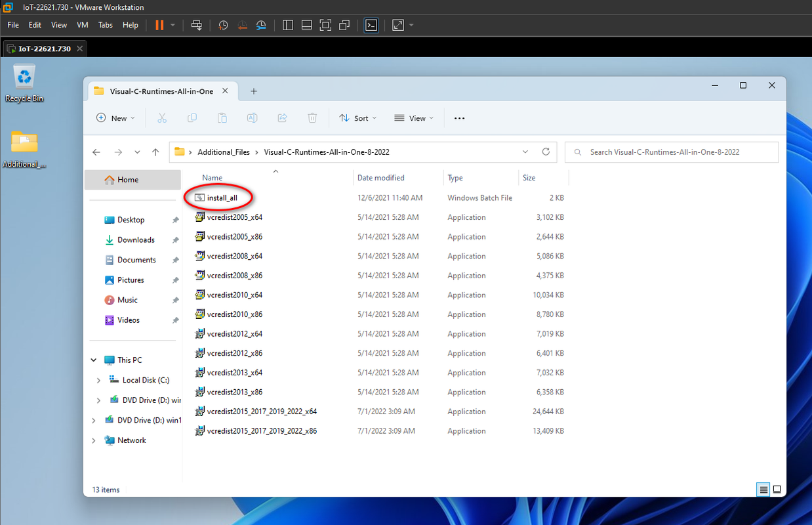Select the Recycle Bin desktop icon
The image size is (812, 525).
click(x=24, y=83)
